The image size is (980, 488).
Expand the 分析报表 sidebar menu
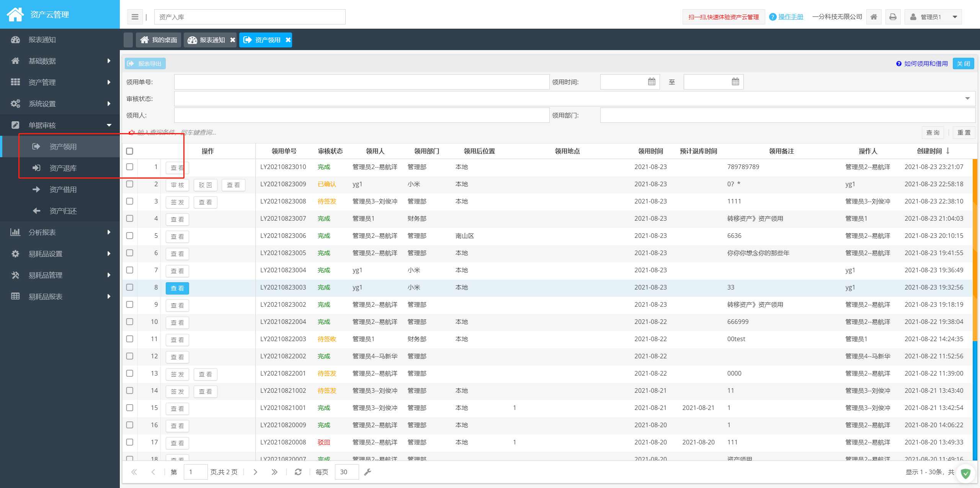[60, 232]
